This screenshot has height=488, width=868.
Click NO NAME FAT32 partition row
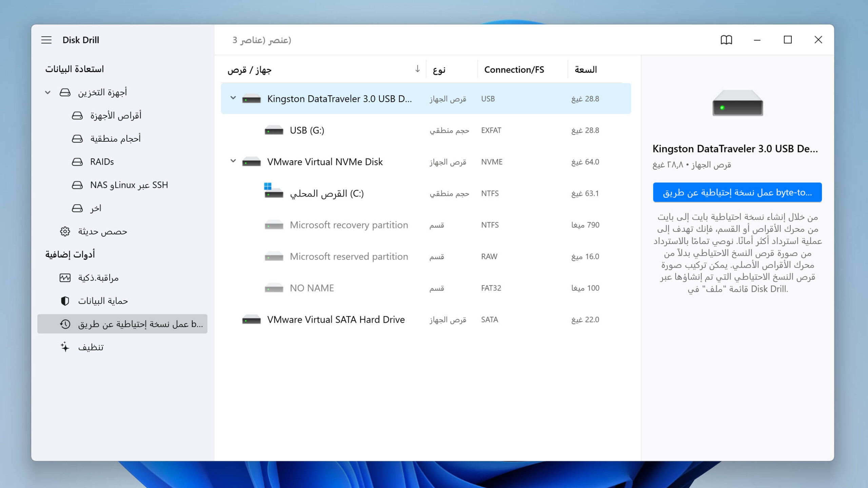[426, 288]
